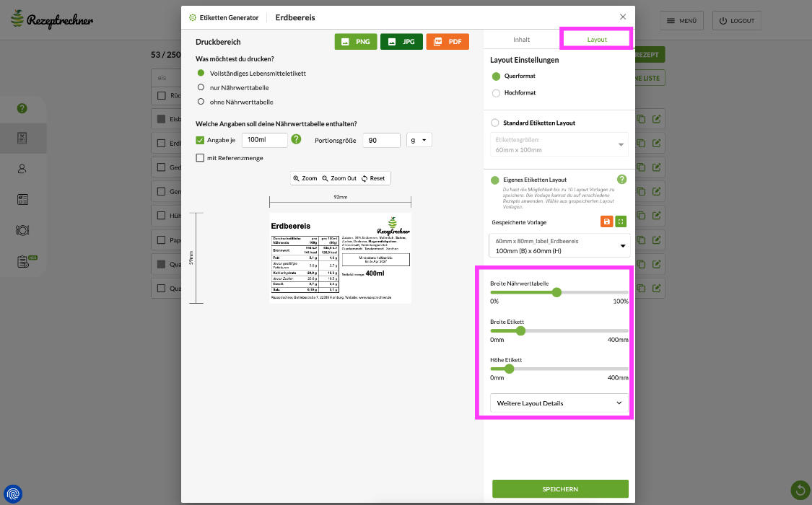This screenshot has width=812, height=505.
Task: Export the label as PDF
Action: (448, 42)
